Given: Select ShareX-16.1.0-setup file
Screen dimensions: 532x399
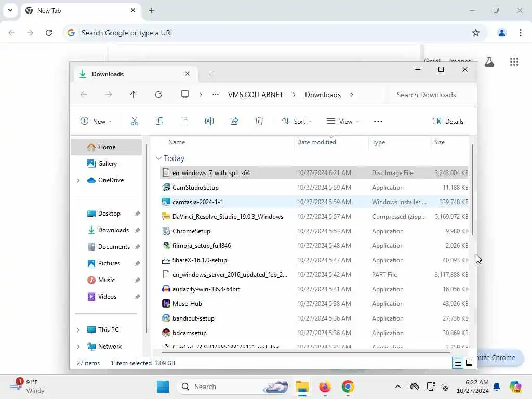Looking at the screenshot, I should (x=314, y=261).
